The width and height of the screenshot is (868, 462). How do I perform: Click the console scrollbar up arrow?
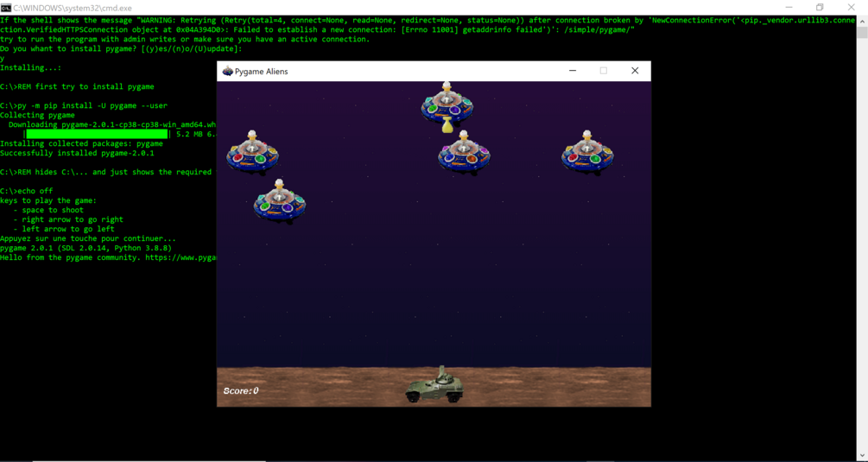point(863,20)
